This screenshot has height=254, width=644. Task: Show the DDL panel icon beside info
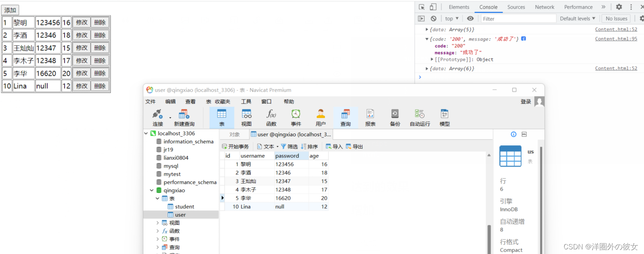[524, 134]
